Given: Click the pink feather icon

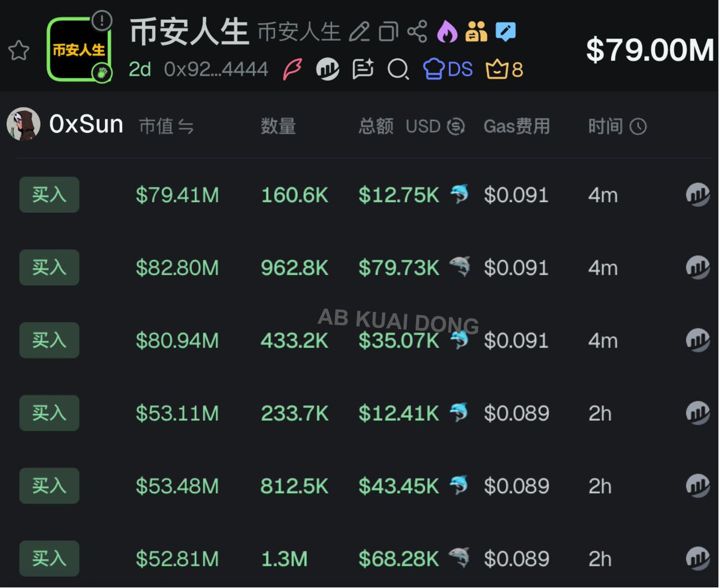Looking at the screenshot, I should click(292, 70).
